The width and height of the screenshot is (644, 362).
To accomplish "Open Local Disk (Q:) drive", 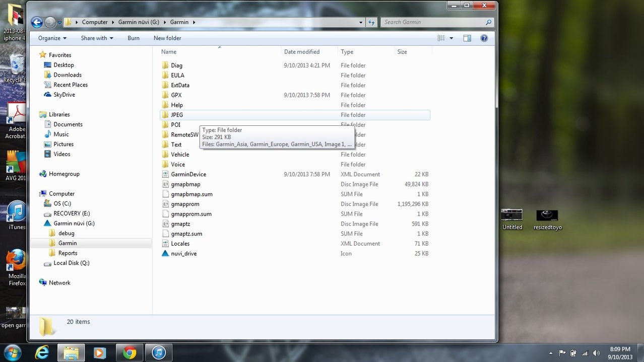I will click(71, 263).
